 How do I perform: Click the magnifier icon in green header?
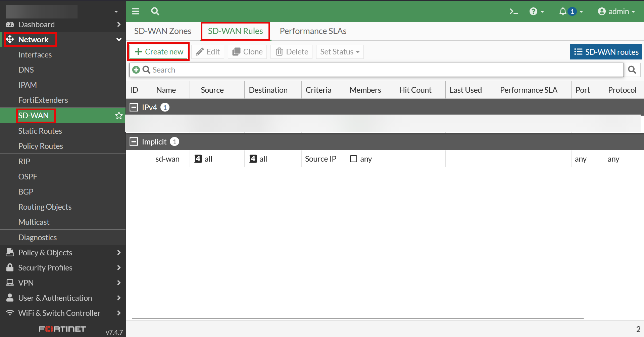155,11
